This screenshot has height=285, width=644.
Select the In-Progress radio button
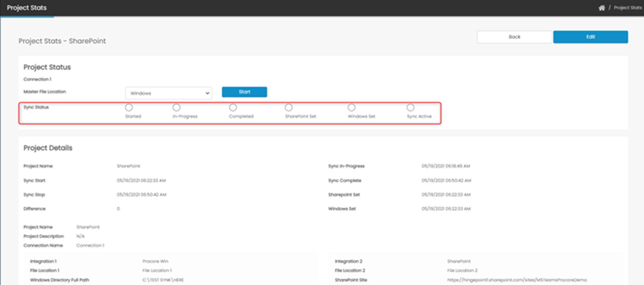(176, 108)
